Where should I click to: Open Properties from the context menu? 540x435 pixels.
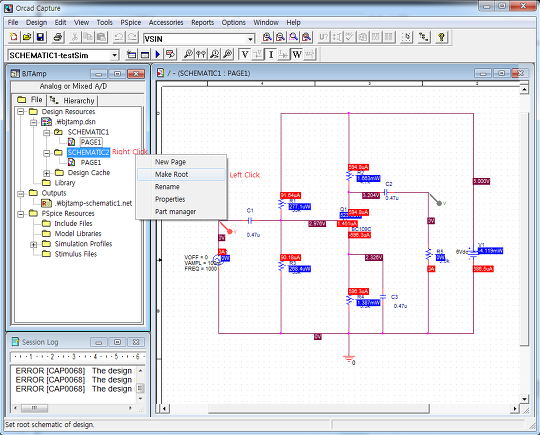181,199
